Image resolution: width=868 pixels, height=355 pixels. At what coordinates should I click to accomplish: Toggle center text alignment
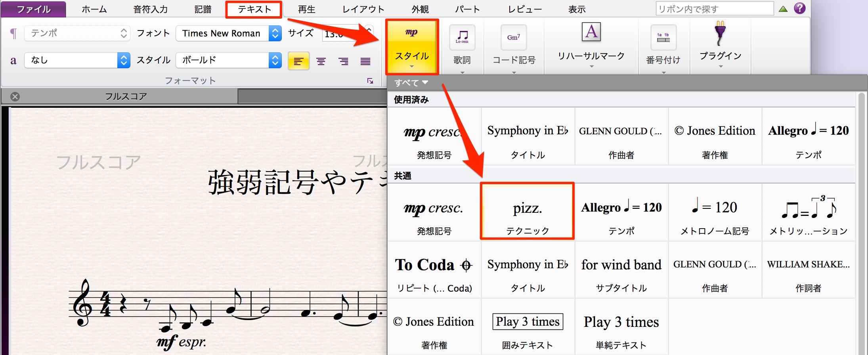point(321,61)
